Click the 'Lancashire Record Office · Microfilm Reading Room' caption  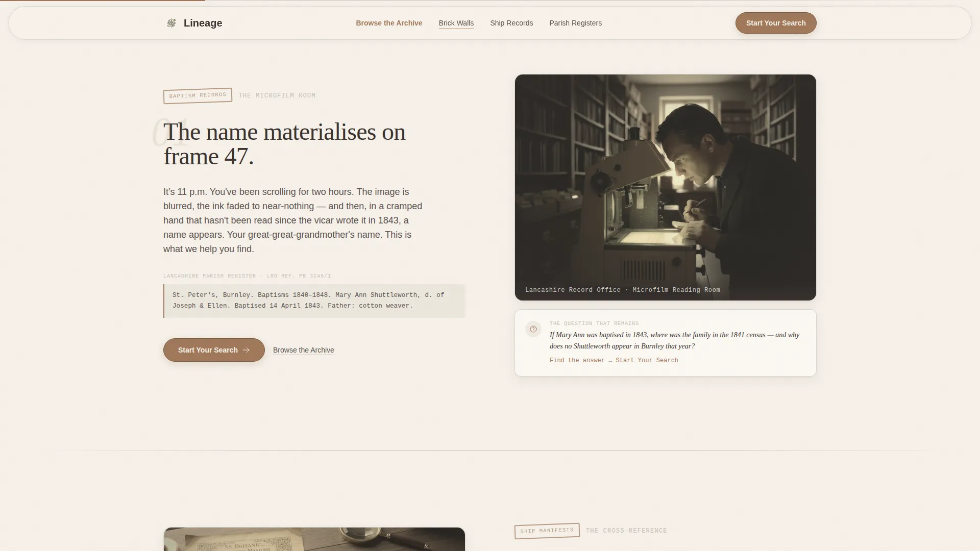click(623, 290)
